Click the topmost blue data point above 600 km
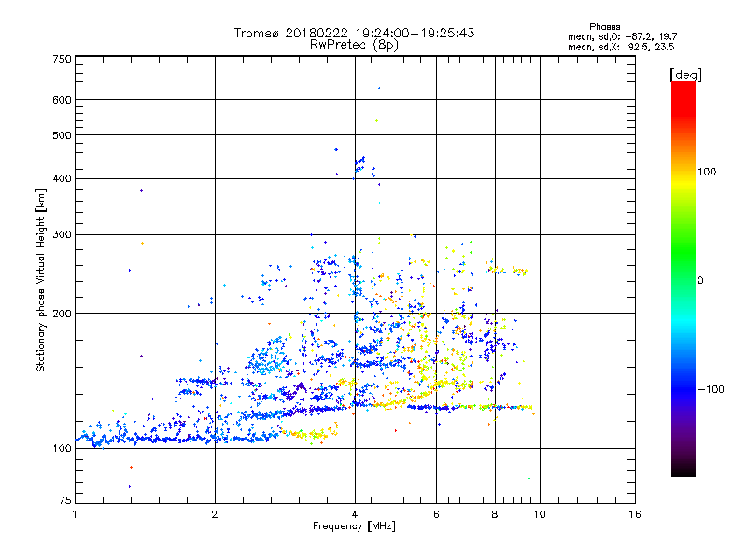The image size is (747, 560). coord(379,88)
